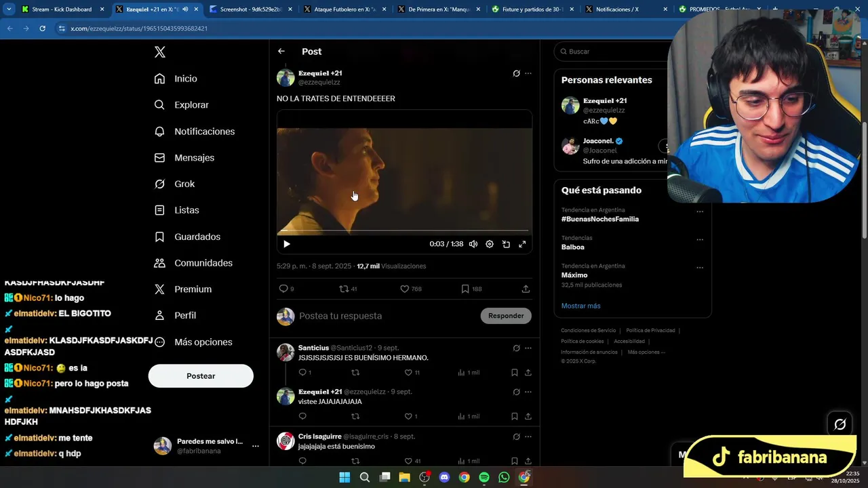
Task: Switch to Fixture y partidos browser tab
Action: point(532,9)
